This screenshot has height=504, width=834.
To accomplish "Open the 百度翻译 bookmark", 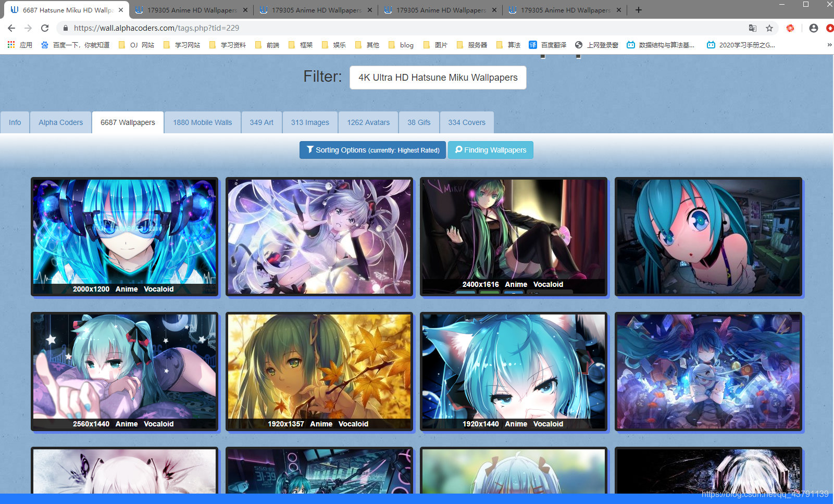I will (547, 45).
